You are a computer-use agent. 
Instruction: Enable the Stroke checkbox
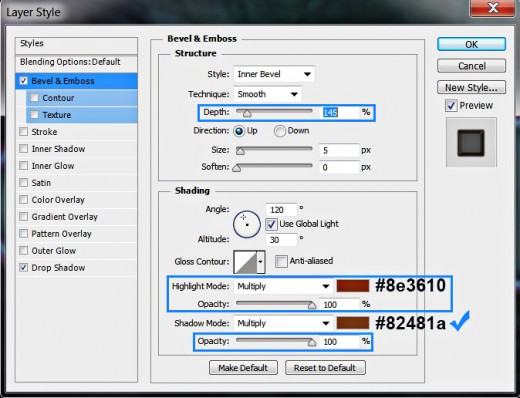[x=24, y=132]
